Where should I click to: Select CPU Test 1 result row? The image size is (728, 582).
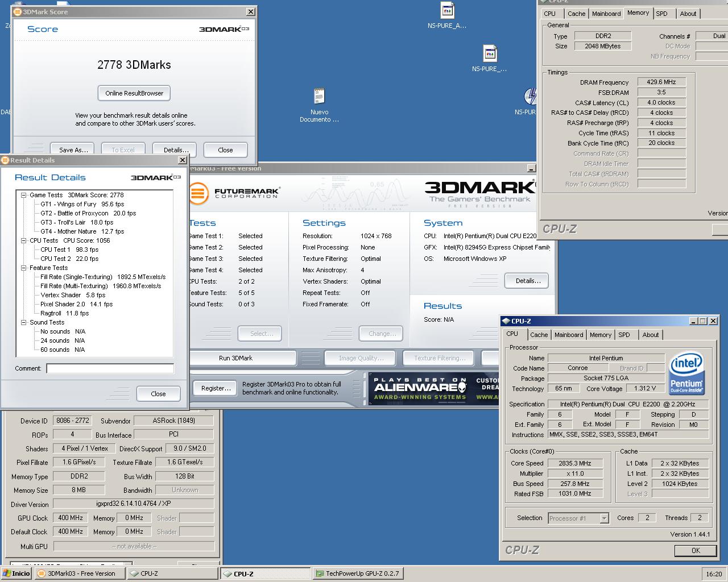click(69, 250)
